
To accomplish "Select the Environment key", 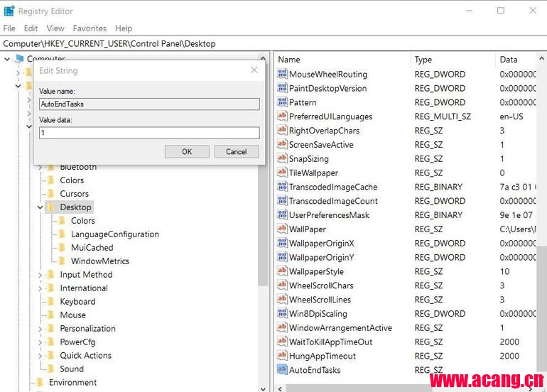I will pyautogui.click(x=72, y=383).
